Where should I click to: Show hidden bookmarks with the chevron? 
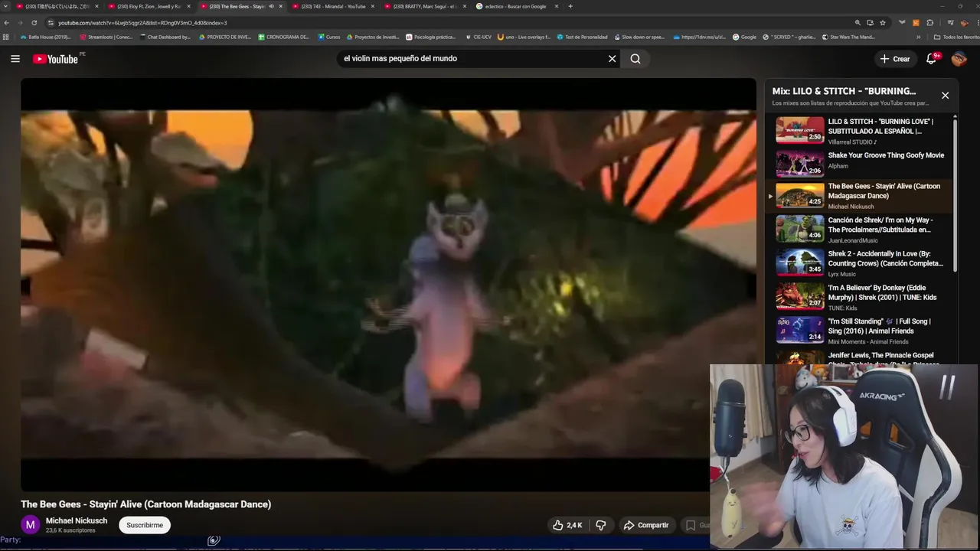[918, 37]
